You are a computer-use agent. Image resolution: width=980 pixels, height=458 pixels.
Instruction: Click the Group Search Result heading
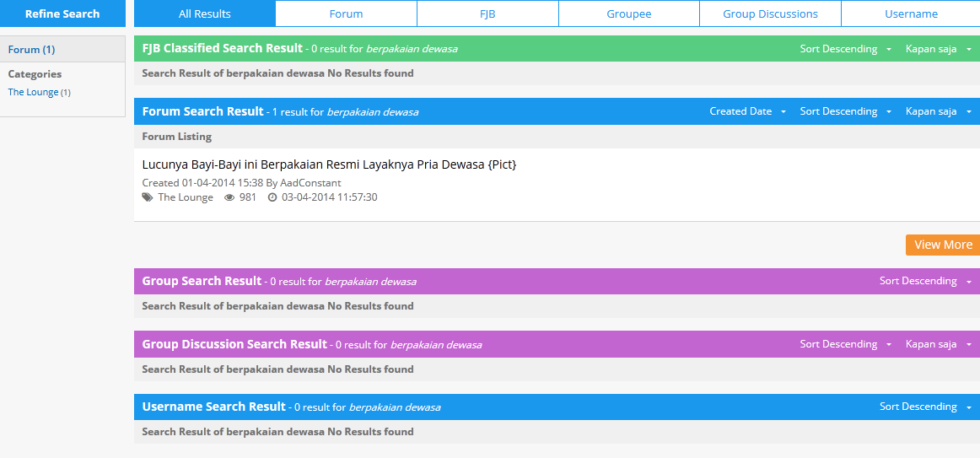(x=202, y=281)
